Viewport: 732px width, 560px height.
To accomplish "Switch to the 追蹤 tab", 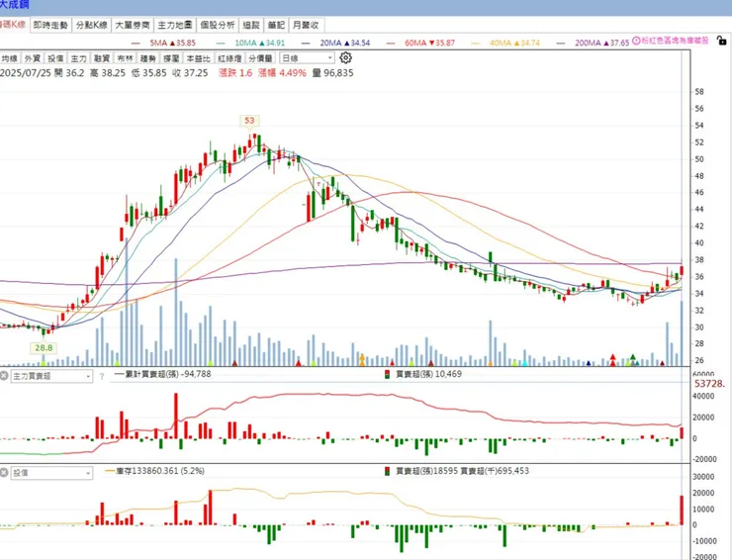I will [x=251, y=25].
